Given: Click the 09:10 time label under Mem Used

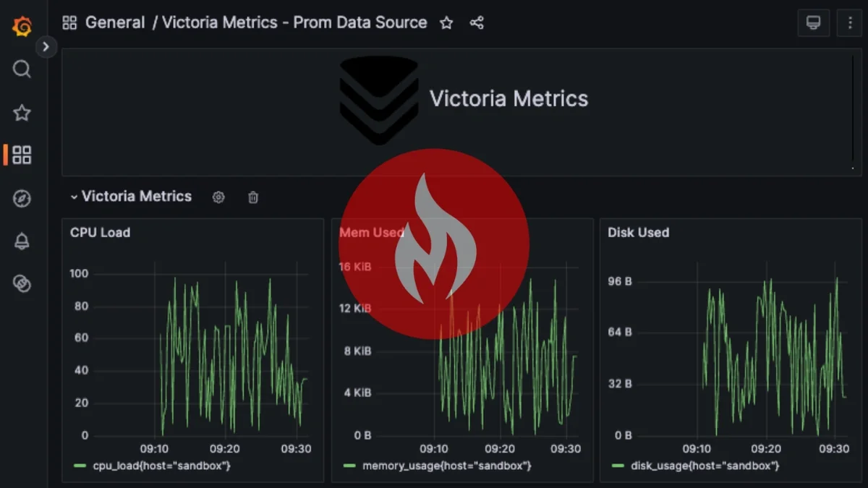Looking at the screenshot, I should [x=434, y=449].
